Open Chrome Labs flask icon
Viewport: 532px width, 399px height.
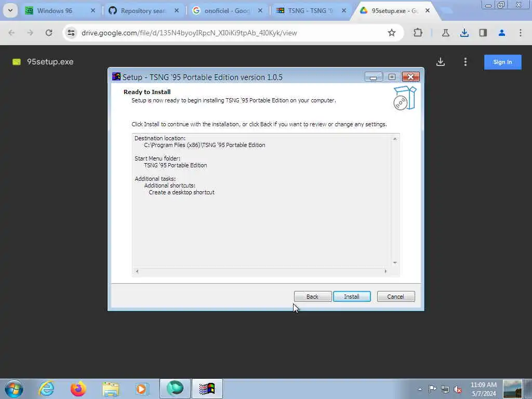click(x=445, y=33)
